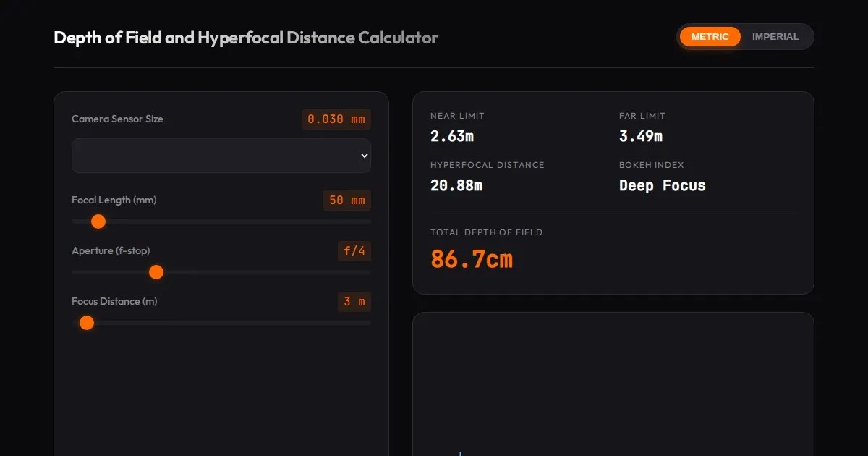Switch units to Metric
This screenshot has width=868, height=456.
coord(710,37)
